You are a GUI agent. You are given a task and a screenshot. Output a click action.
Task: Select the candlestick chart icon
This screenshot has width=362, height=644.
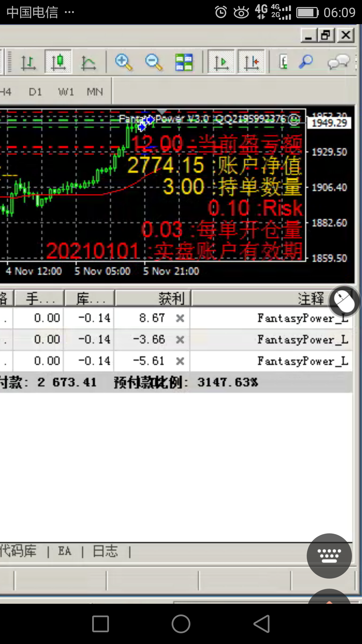coord(58,62)
